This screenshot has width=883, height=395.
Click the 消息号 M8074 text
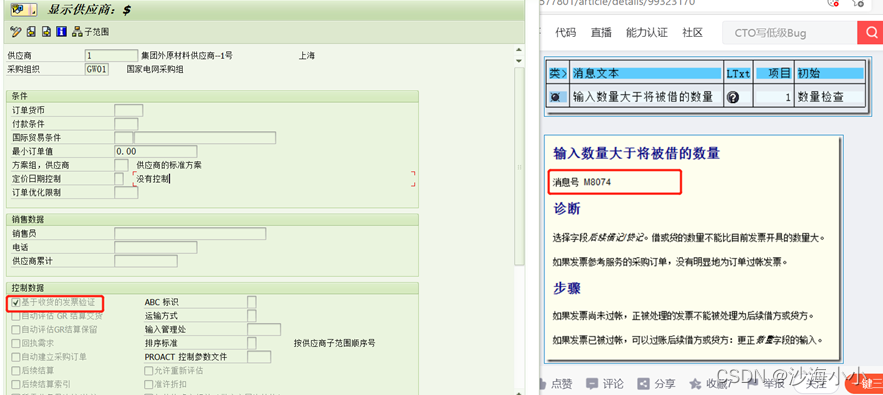(x=582, y=182)
